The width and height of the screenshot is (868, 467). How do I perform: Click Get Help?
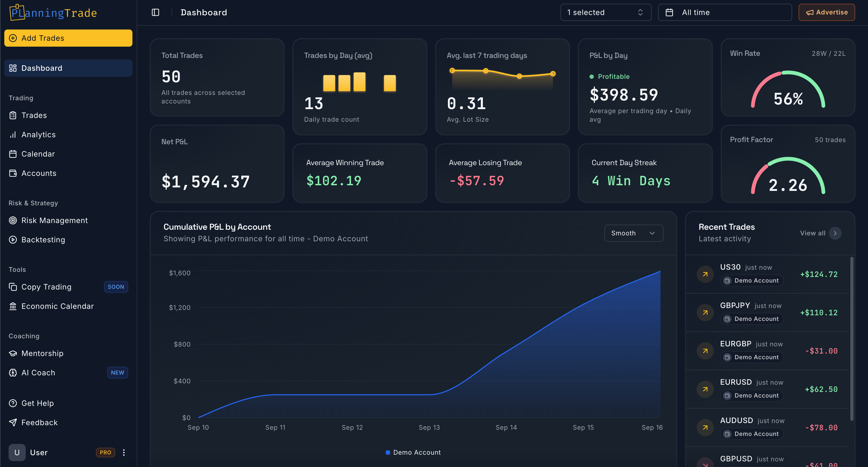[x=68, y=403]
